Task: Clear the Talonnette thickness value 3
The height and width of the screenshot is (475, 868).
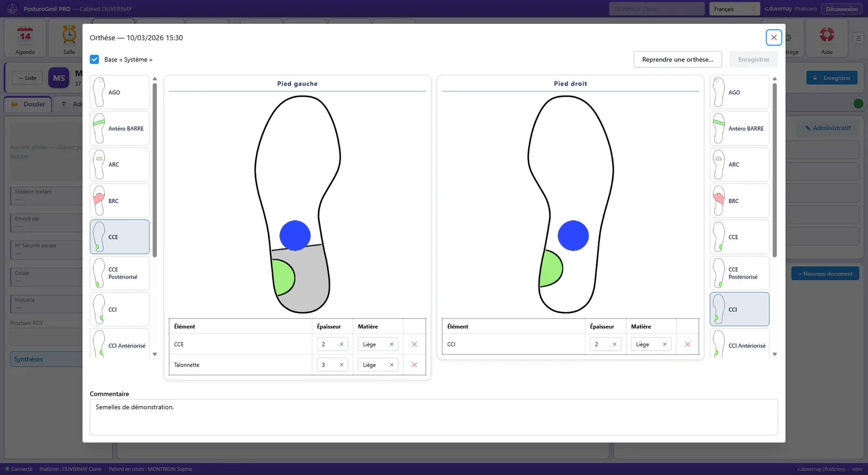Action: 341,365
